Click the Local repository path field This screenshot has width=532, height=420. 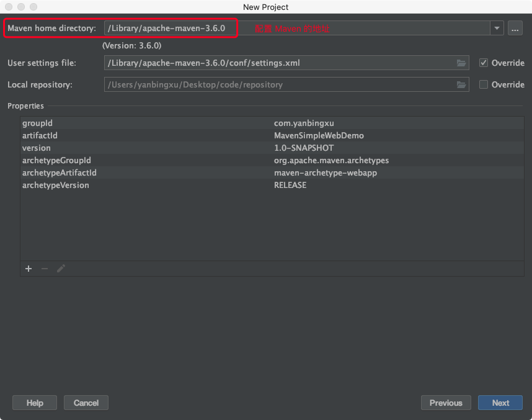[x=286, y=84]
